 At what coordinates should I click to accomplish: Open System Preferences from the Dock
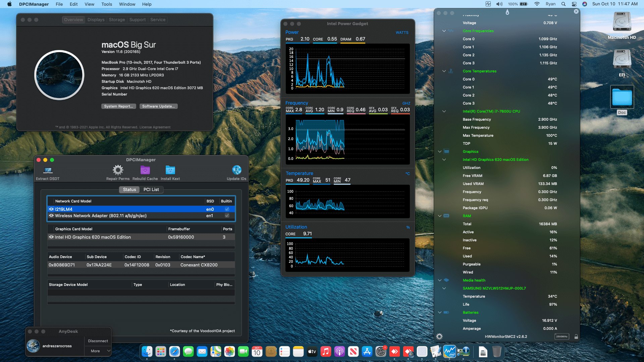(381, 352)
